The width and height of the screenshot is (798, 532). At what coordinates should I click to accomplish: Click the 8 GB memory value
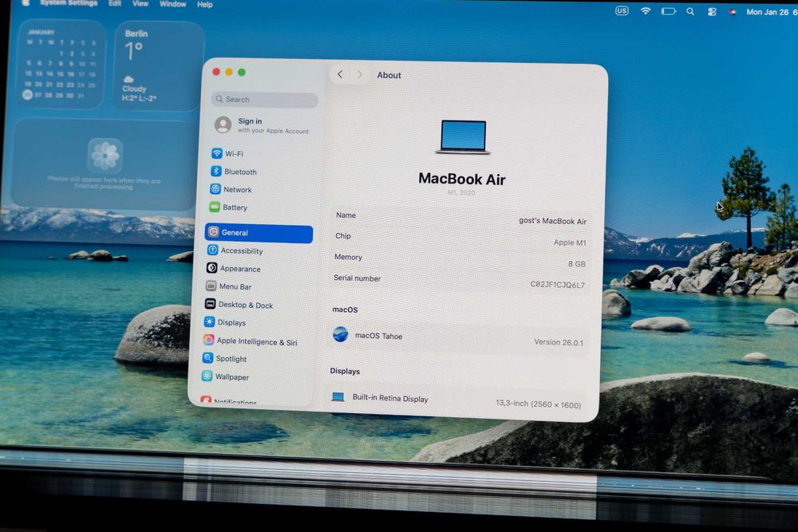tap(577, 264)
